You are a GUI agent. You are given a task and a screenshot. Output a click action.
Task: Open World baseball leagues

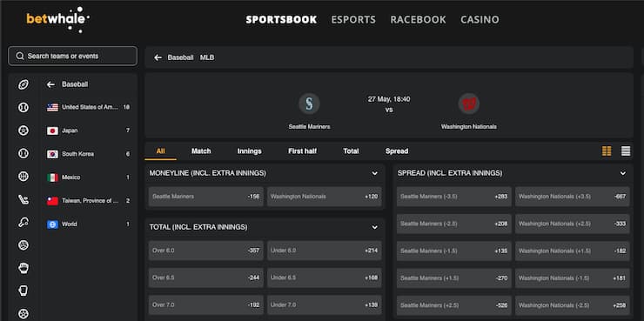pyautogui.click(x=89, y=224)
